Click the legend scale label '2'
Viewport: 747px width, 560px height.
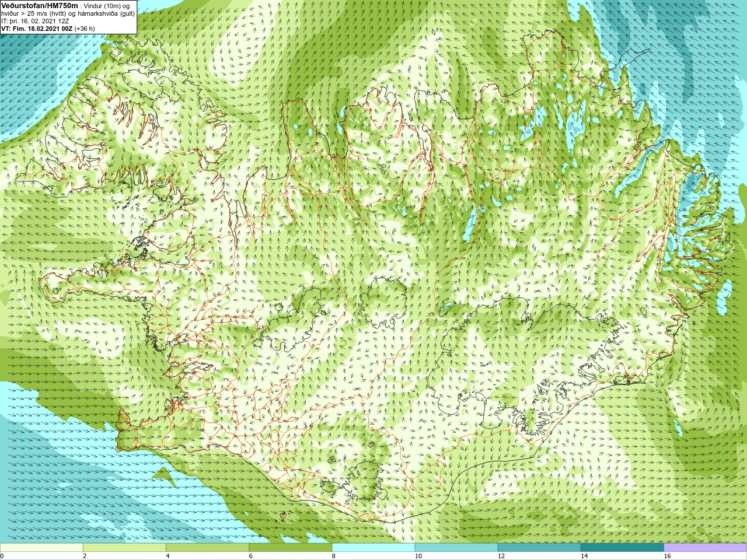pyautogui.click(x=85, y=556)
